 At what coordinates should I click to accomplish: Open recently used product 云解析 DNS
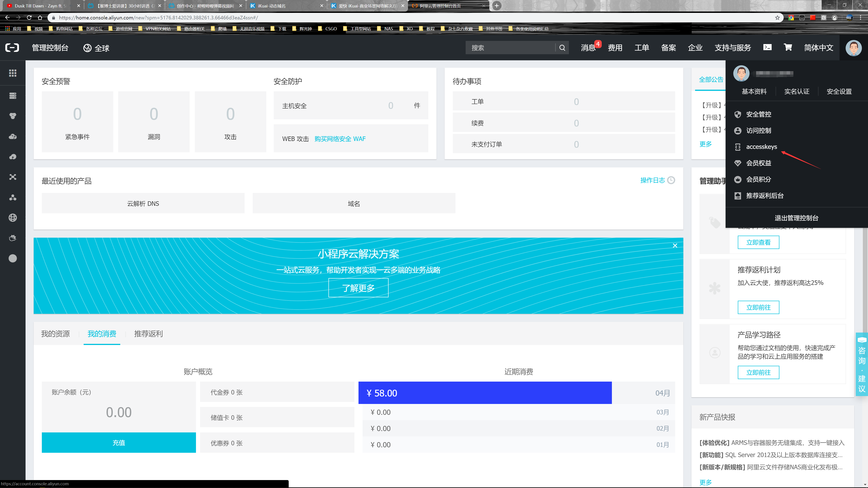click(x=143, y=203)
